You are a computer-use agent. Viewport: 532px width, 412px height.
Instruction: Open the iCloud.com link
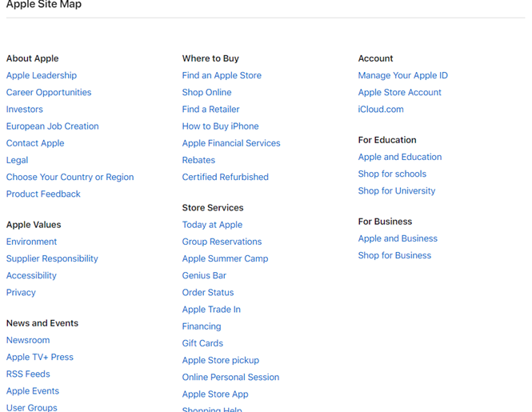point(381,110)
